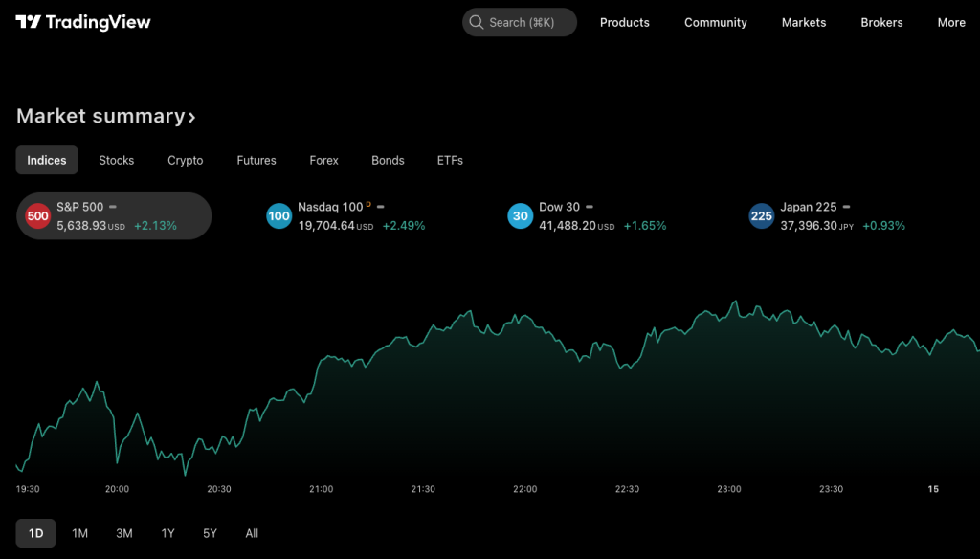Select the Nasdaq 100 index name

click(330, 207)
